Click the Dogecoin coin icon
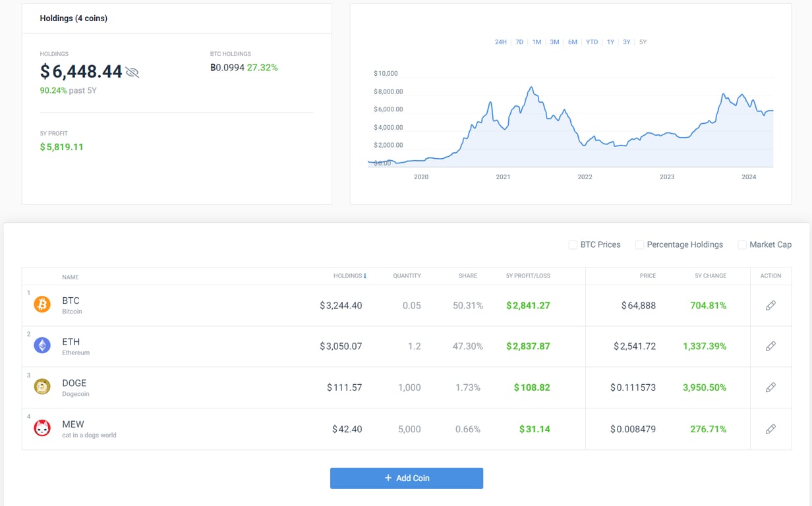 pyautogui.click(x=42, y=387)
